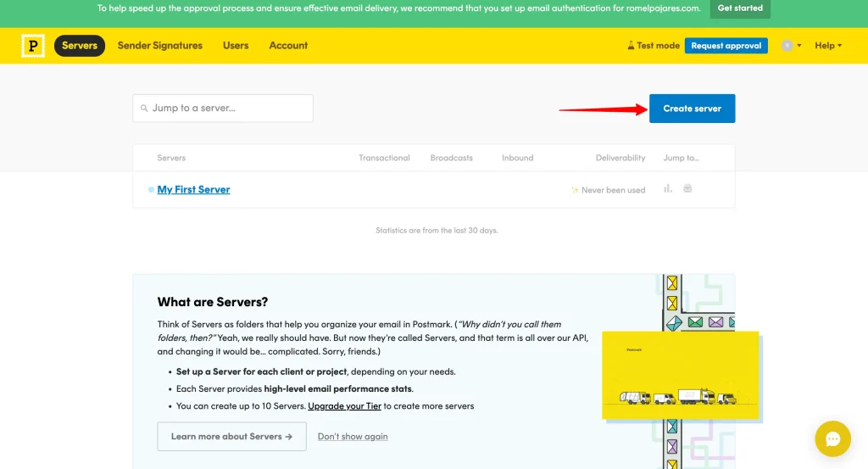Click Get started in the green banner

740,8
